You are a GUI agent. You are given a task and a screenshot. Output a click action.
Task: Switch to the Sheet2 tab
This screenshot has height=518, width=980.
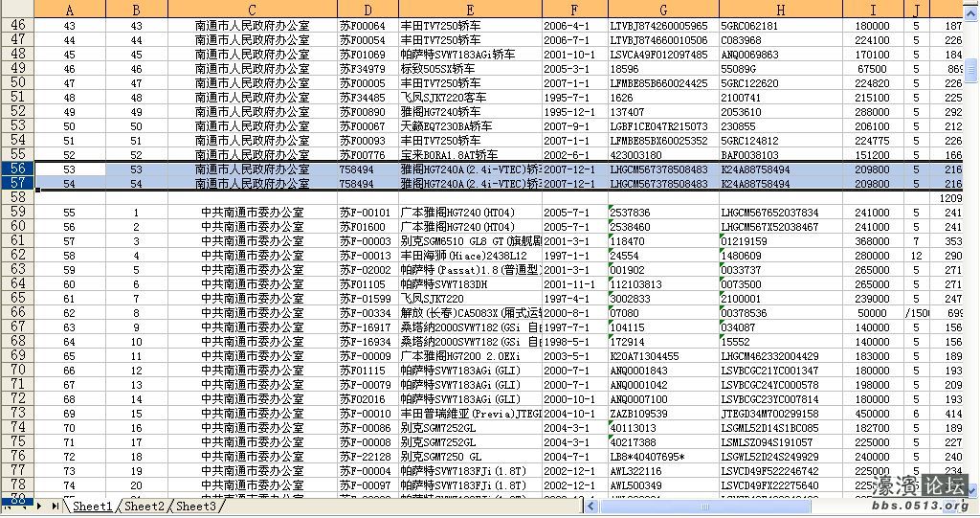(x=145, y=507)
